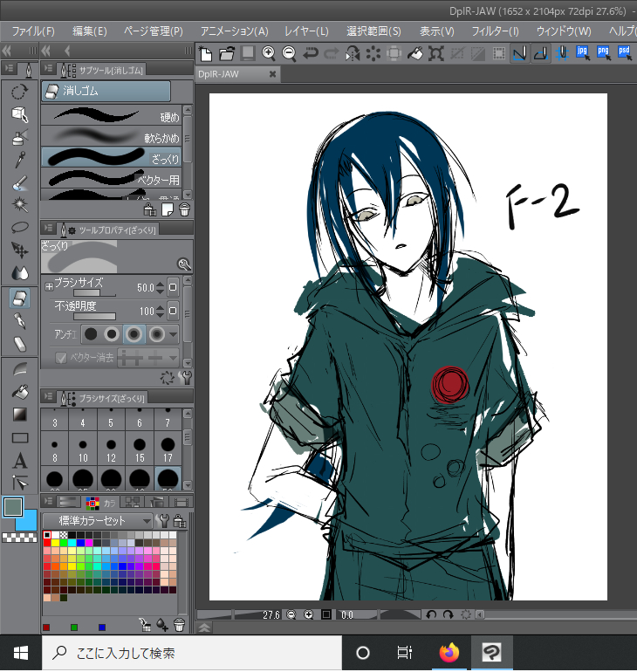Open the 標準カラーセット dropdown
Image resolution: width=637 pixels, height=672 pixels.
coord(98,521)
